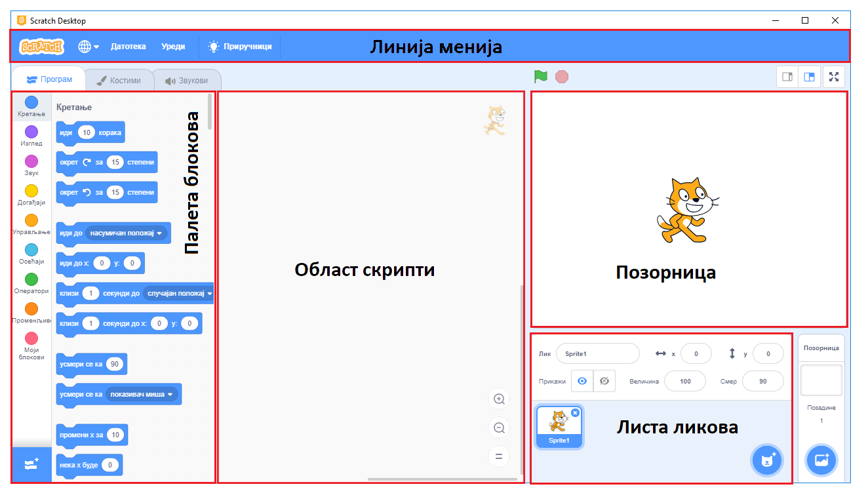Click the нека x буде 0 block
This screenshot has width=868, height=497.
coord(89,465)
